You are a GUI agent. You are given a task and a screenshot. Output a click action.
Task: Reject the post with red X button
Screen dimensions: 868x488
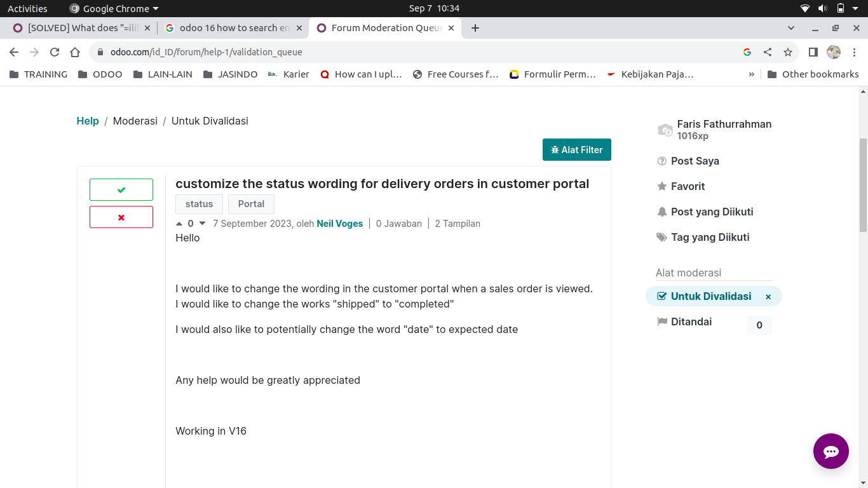(x=121, y=217)
